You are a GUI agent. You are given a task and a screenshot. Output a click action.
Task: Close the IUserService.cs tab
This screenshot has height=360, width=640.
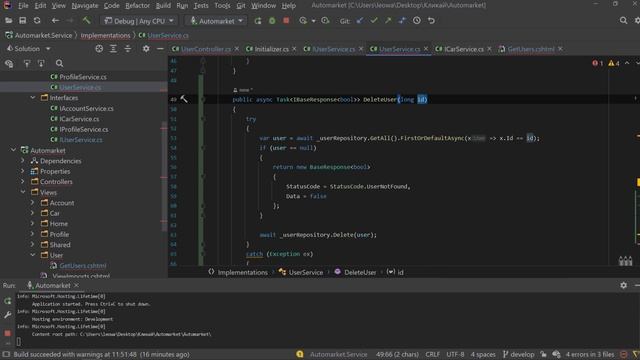click(x=361, y=49)
